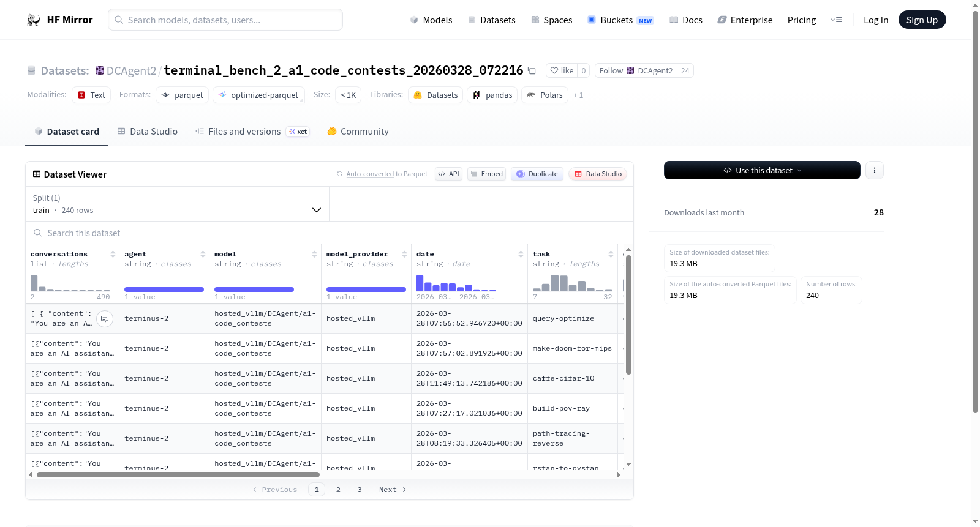The height and width of the screenshot is (527, 980).
Task: Switch to Files and versions tab
Action: tap(252, 132)
